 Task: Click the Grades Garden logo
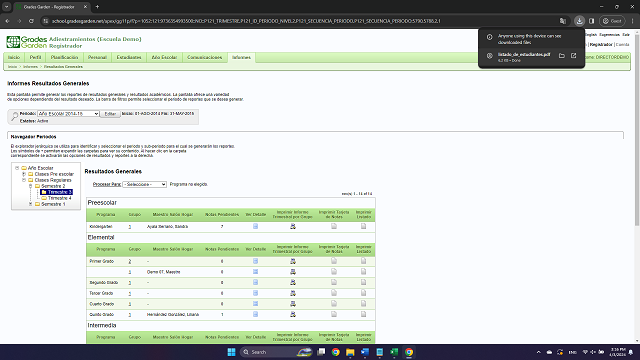click(x=27, y=42)
